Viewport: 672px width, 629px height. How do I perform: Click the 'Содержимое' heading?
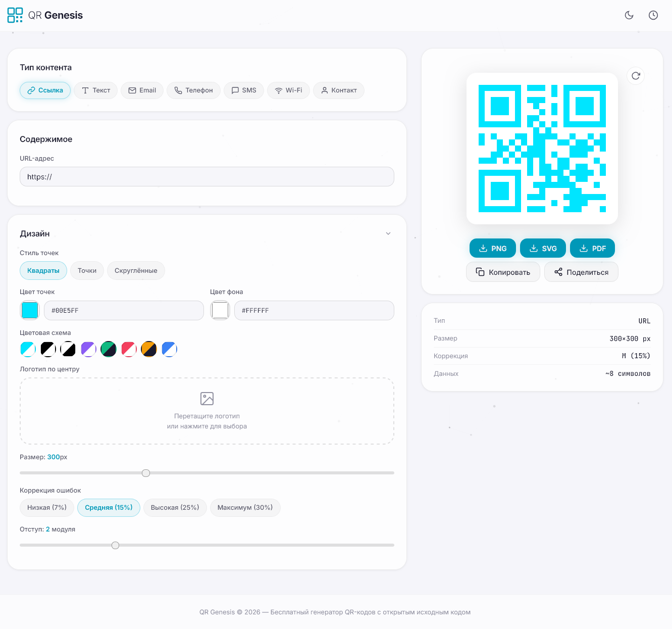click(46, 139)
